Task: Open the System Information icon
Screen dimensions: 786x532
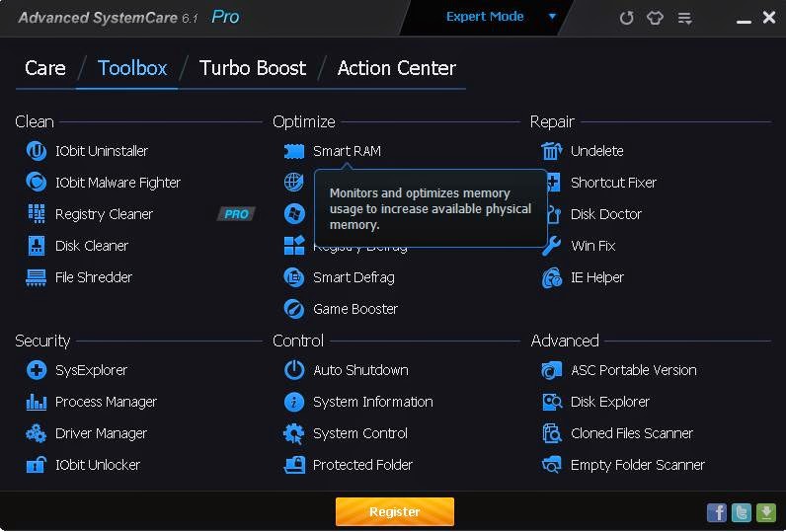Action: [x=293, y=402]
